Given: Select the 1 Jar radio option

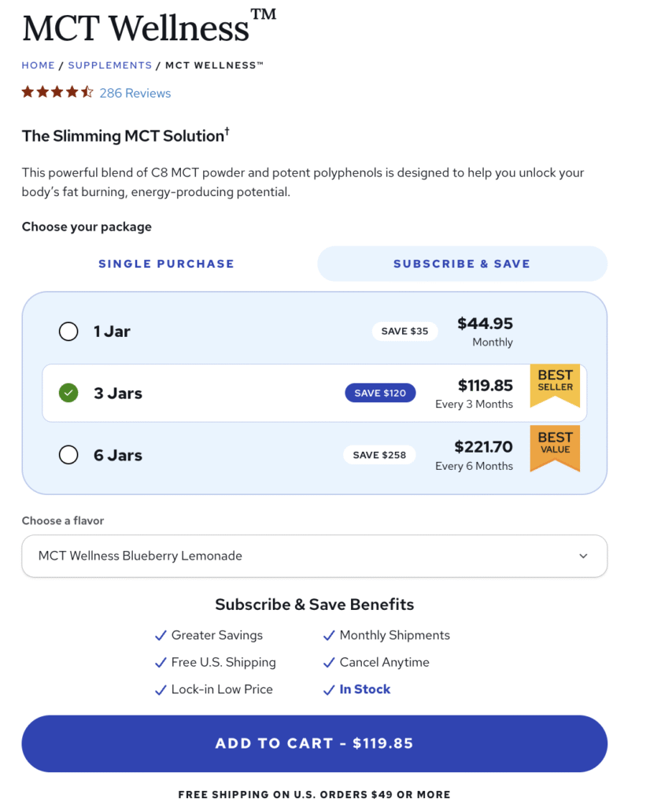Looking at the screenshot, I should (68, 331).
